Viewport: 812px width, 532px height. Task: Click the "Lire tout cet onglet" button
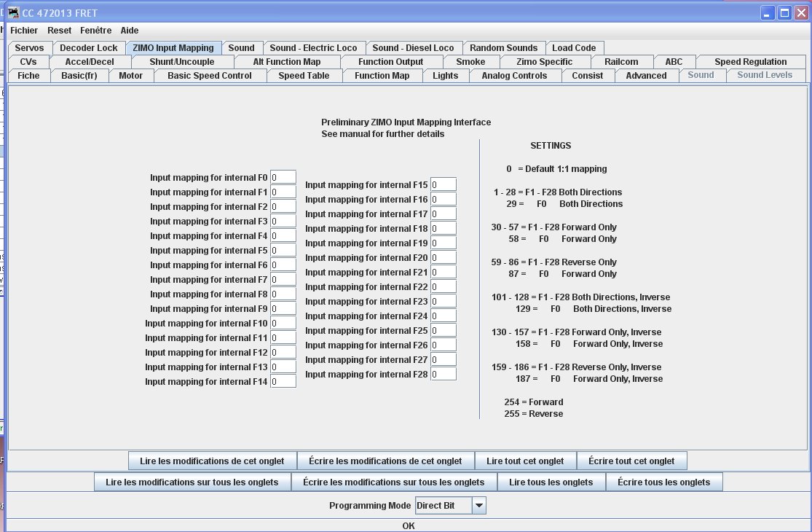point(525,461)
